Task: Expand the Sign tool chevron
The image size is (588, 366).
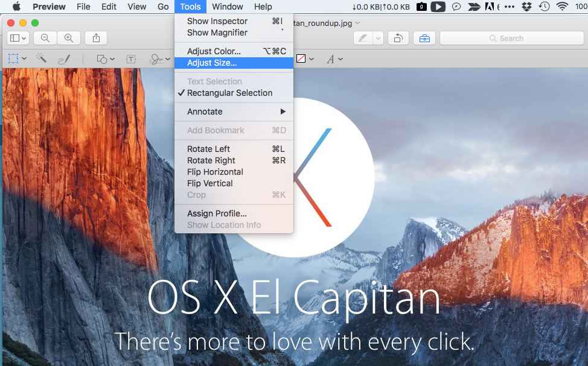Action: pyautogui.click(x=168, y=59)
